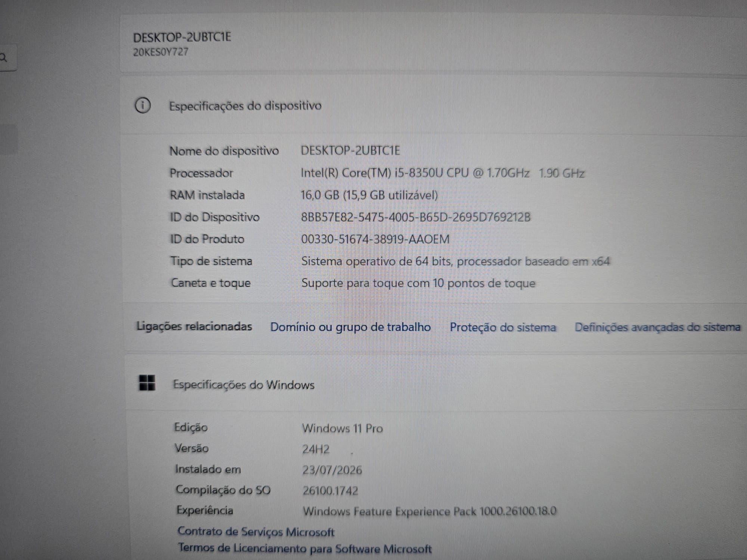Select model number 20KES0Y727

tap(161, 52)
